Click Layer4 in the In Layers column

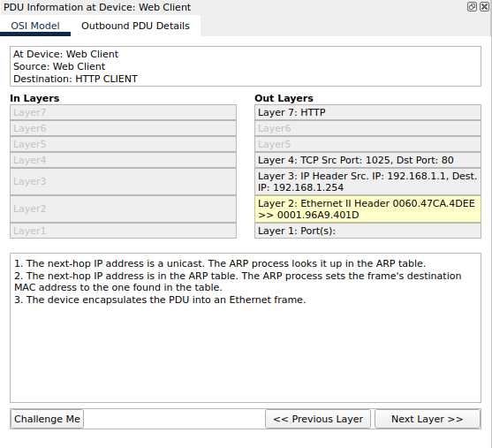(x=123, y=160)
